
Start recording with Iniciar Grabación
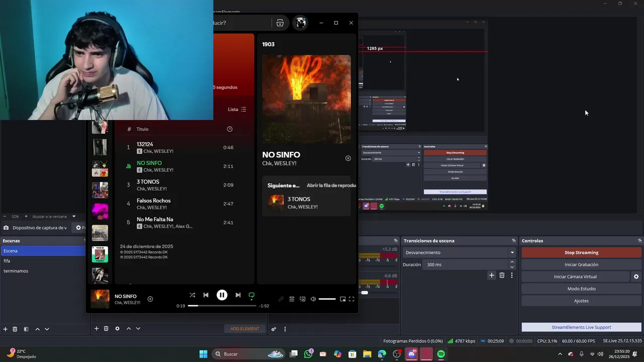point(581,264)
